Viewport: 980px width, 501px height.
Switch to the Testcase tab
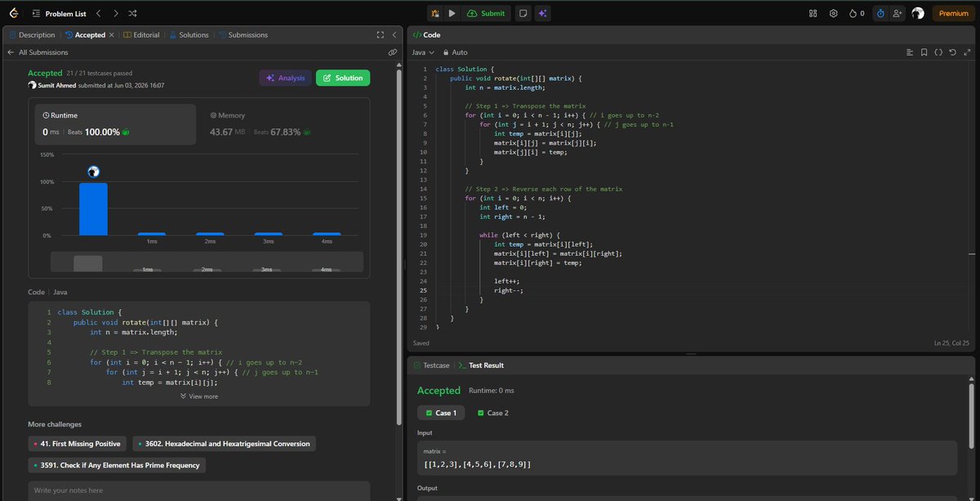point(434,365)
